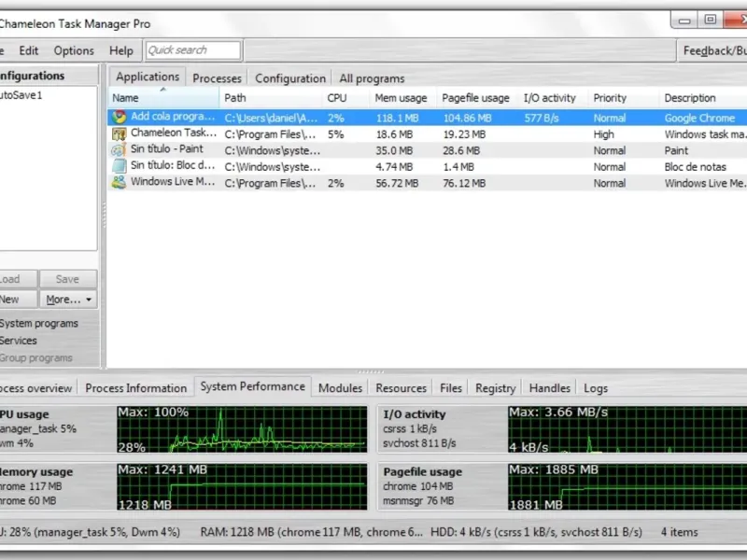Sort by the CPU column header
Image resolution: width=747 pixels, height=560 pixels.
click(x=345, y=98)
